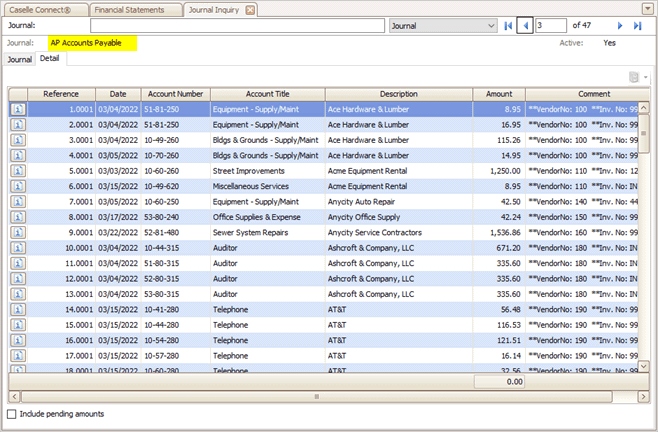
Task: Go to next journal record
Action: tap(620, 26)
